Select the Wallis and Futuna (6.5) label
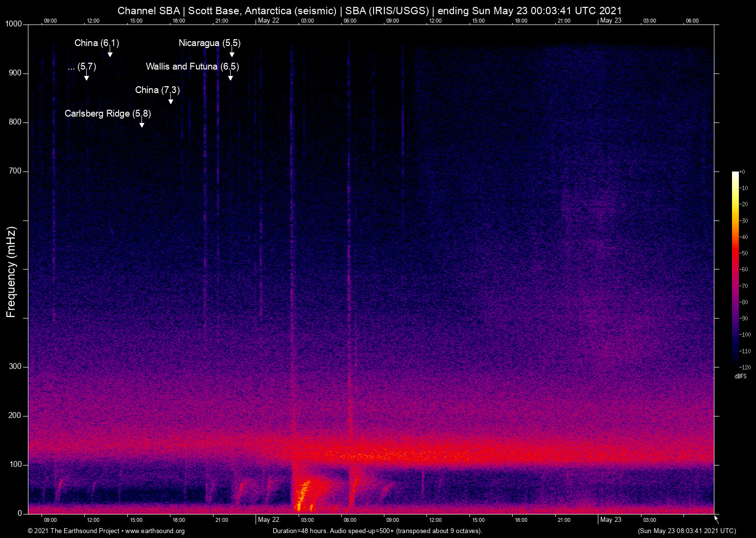Screen dimensions: 756x538 coord(192,67)
